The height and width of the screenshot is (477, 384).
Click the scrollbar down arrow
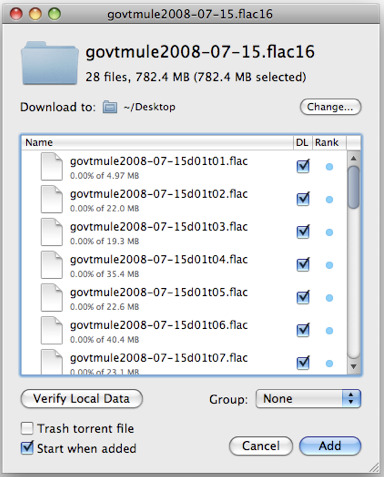point(353,367)
